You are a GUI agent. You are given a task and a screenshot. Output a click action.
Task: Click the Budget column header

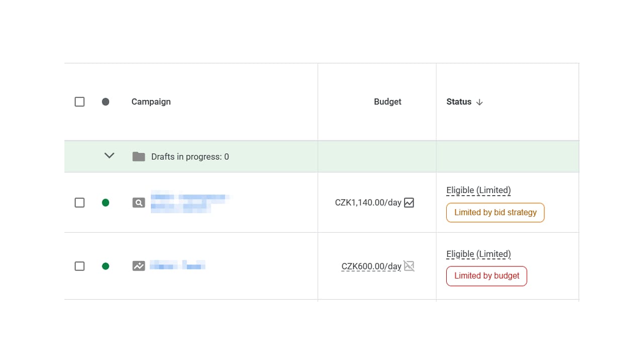(387, 102)
